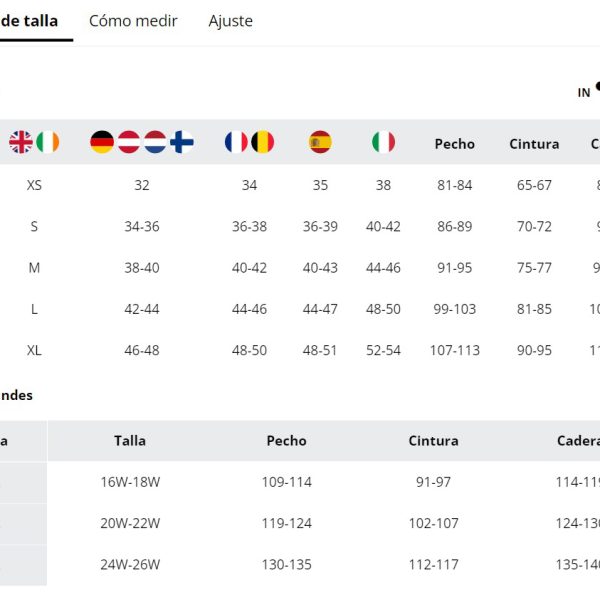600x600 pixels.
Task: Click the Belgium flag icon
Action: (x=262, y=142)
